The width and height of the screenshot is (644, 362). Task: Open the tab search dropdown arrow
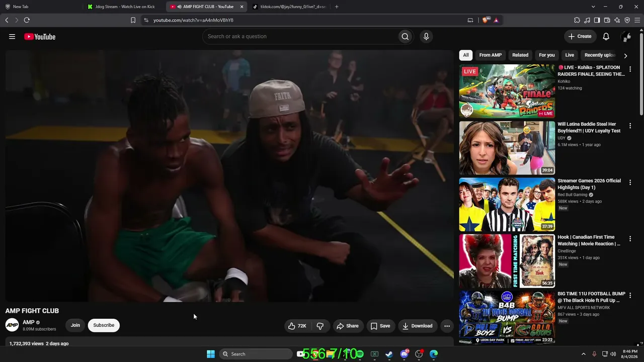click(x=593, y=7)
